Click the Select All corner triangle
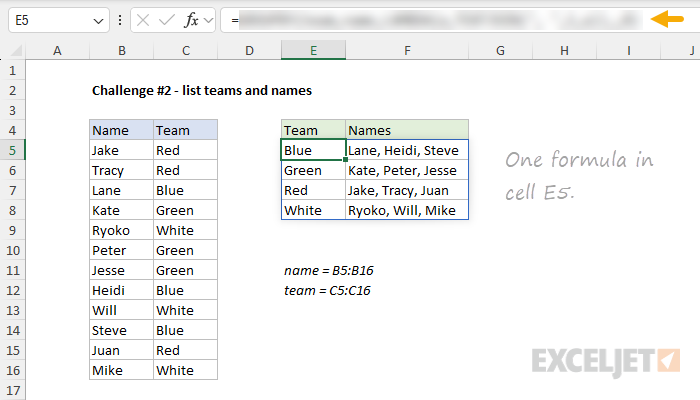This screenshot has height=400, width=700. 16,50
